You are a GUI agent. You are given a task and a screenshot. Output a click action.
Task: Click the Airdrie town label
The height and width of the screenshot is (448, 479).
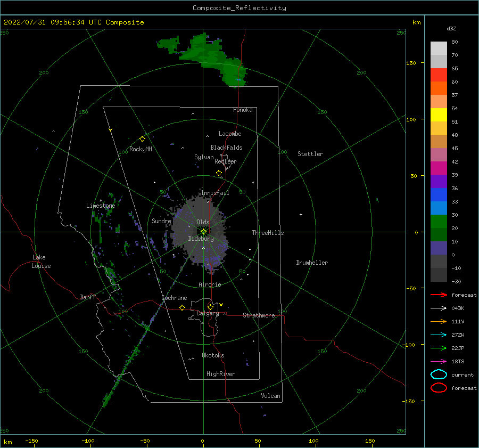pyautogui.click(x=210, y=284)
